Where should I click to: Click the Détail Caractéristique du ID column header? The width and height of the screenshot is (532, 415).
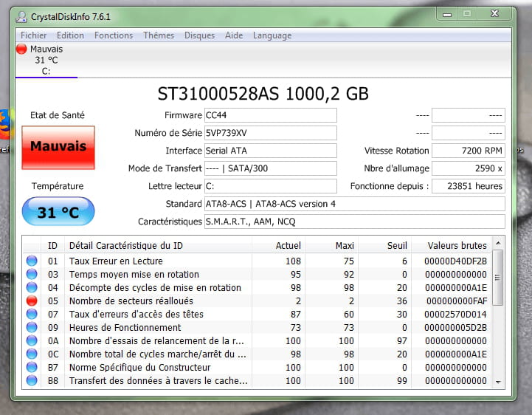[158, 246]
